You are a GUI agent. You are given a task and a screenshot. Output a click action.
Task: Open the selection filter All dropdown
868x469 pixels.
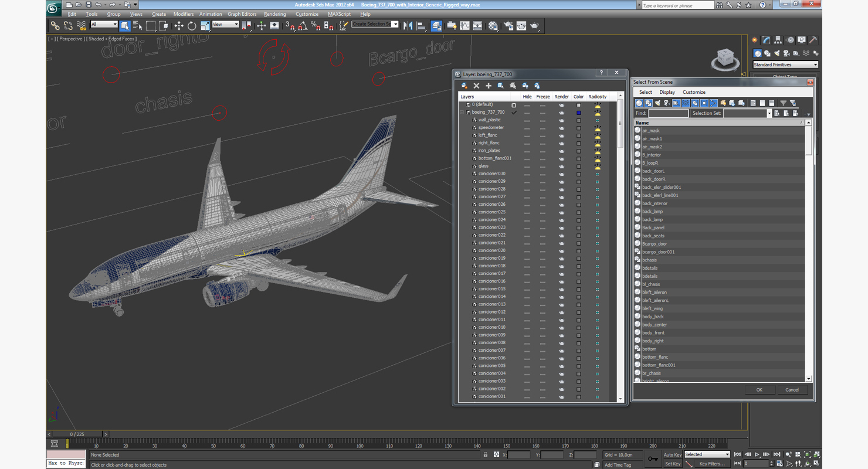[104, 25]
